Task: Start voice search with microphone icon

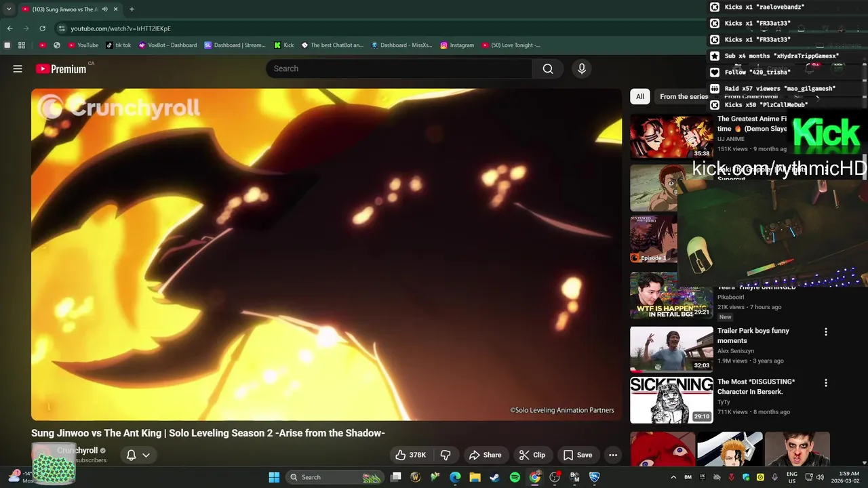Action: [581, 68]
